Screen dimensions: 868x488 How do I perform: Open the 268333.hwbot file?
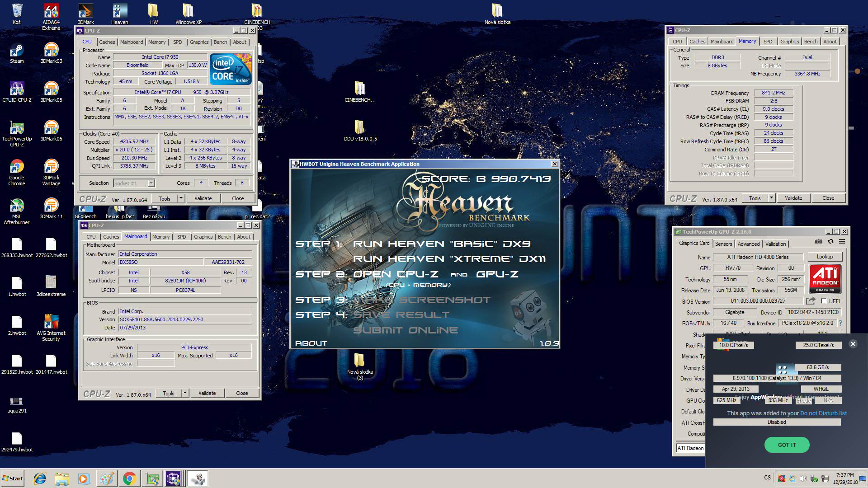(17, 248)
